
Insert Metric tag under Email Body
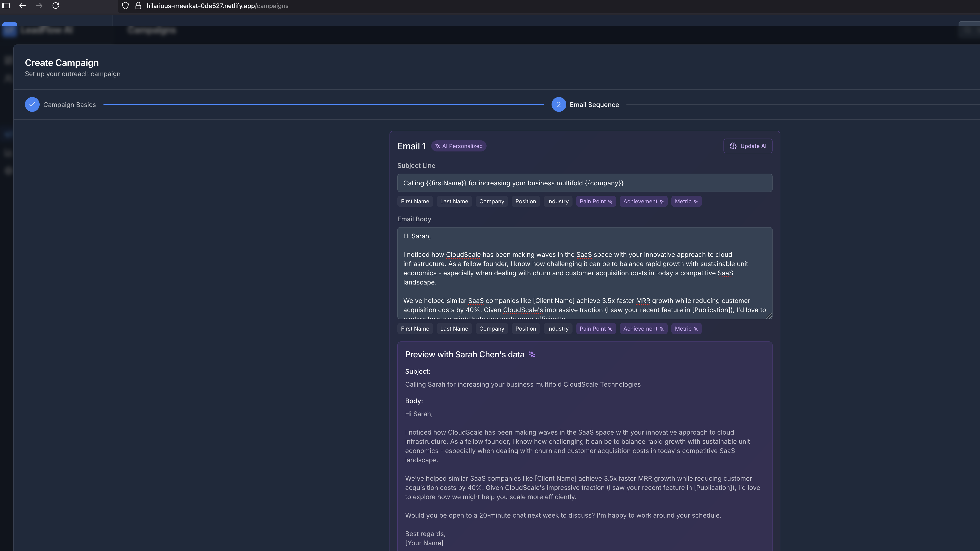coord(686,329)
